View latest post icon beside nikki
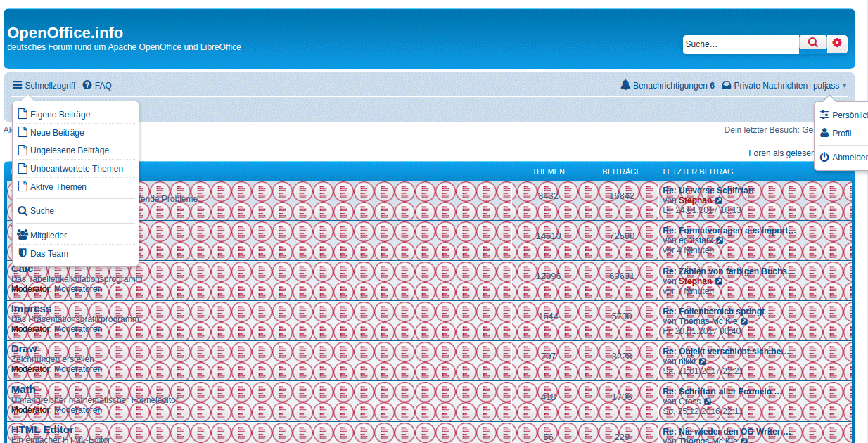The height and width of the screenshot is (443, 868). coord(702,361)
